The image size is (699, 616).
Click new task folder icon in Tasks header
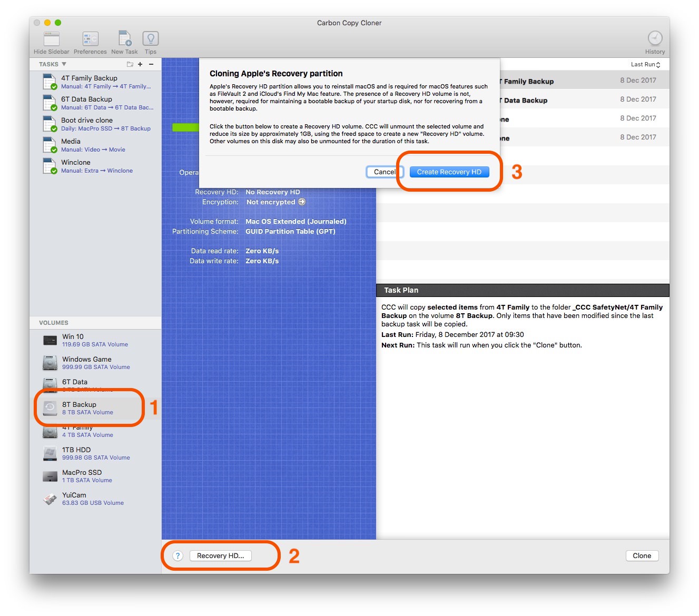click(130, 64)
